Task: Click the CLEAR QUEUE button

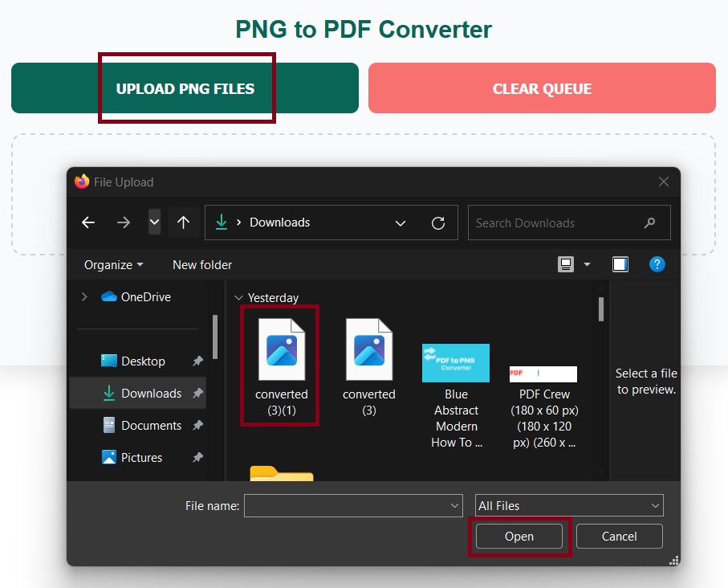Action: coord(542,88)
